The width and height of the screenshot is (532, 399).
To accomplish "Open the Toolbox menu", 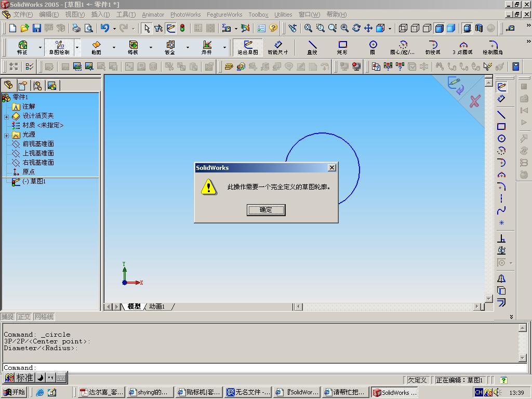I will pos(258,15).
